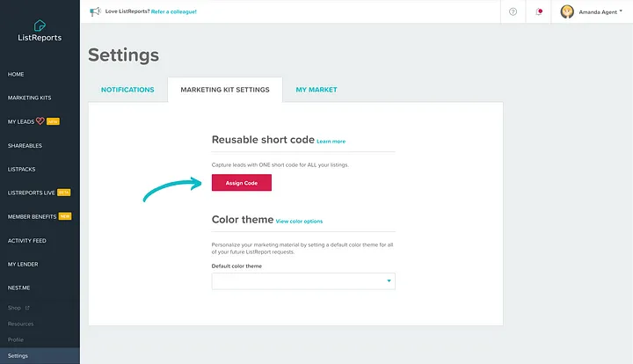Switch to the Notifications tab
The height and width of the screenshot is (364, 633).
point(127,90)
